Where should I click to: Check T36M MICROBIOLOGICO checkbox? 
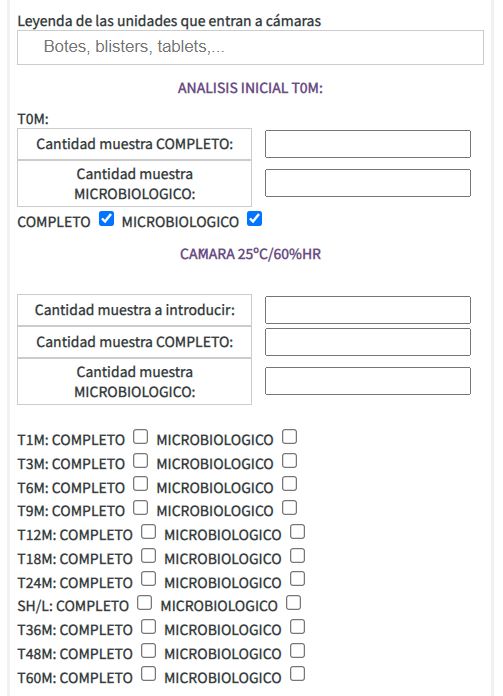point(297,627)
